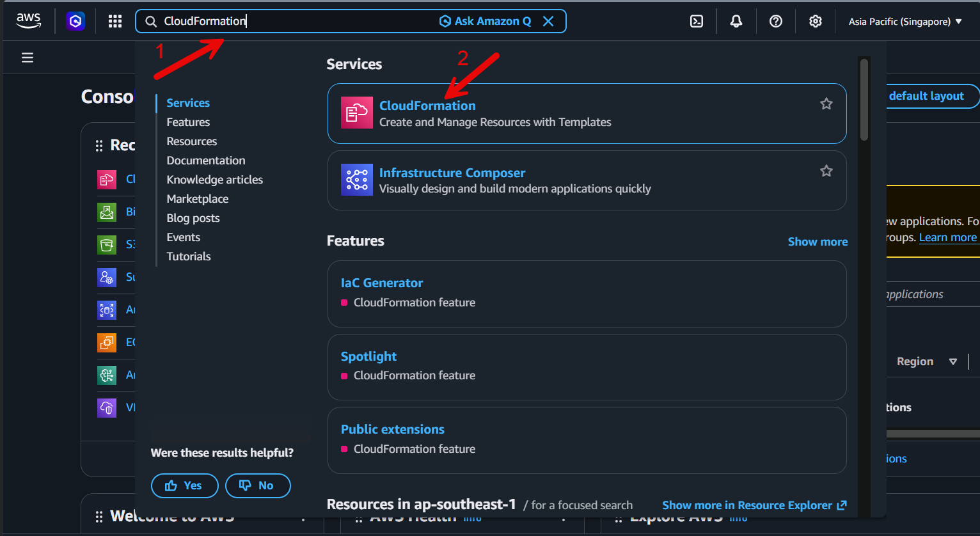The height and width of the screenshot is (536, 980).
Task: Click the teal brain icon in recently visited
Action: [107, 375]
